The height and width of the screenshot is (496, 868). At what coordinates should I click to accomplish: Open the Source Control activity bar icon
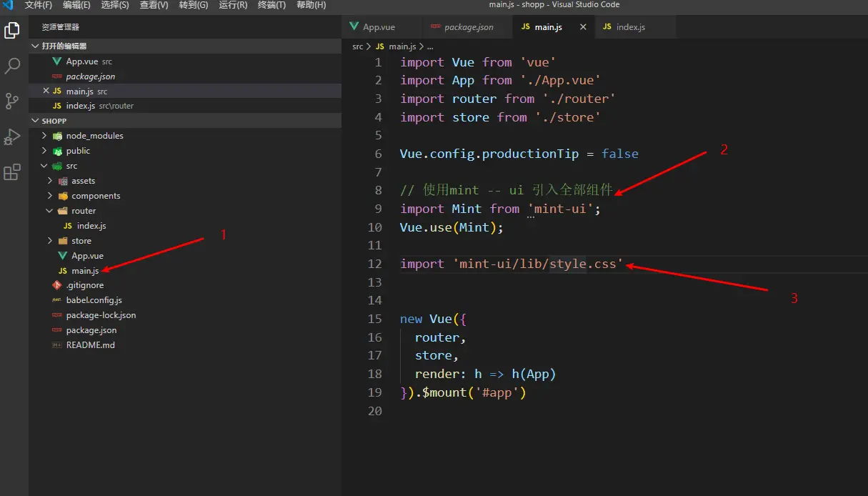coord(12,101)
